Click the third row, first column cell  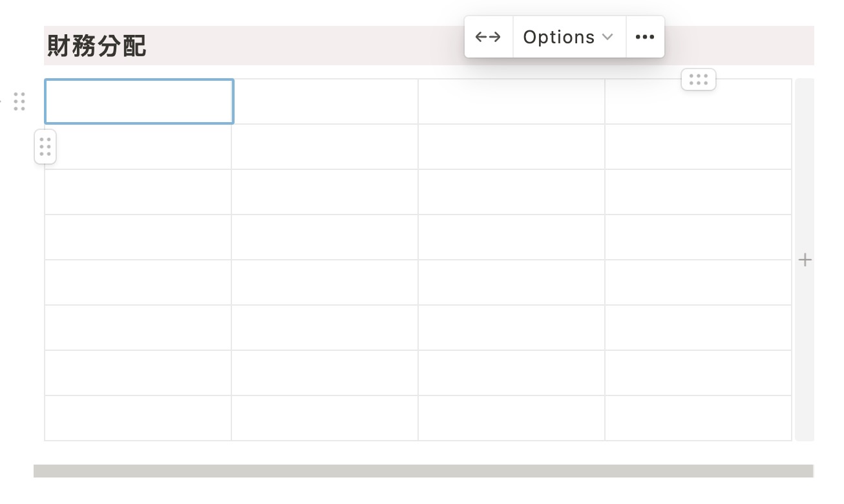(x=138, y=192)
